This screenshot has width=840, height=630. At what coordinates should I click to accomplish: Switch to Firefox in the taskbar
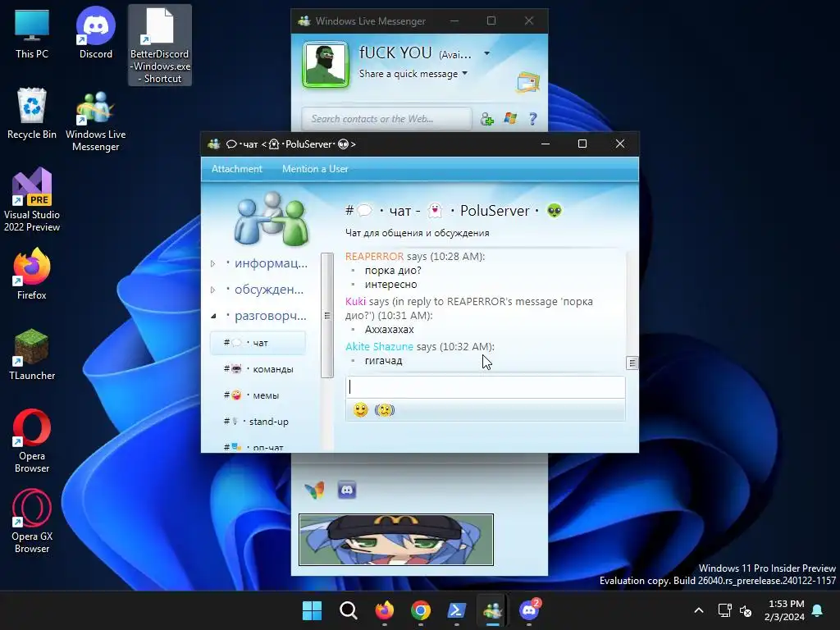(x=384, y=610)
